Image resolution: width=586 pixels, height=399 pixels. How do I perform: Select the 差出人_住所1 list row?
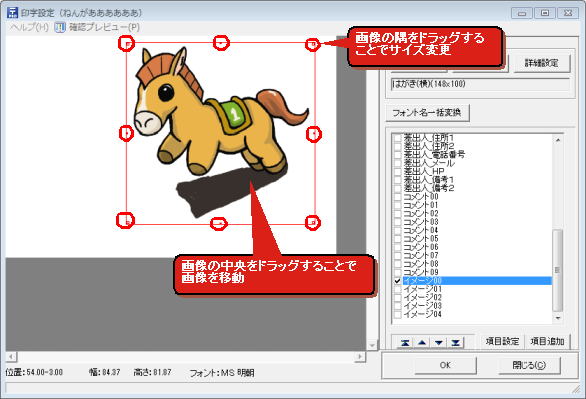[476, 137]
